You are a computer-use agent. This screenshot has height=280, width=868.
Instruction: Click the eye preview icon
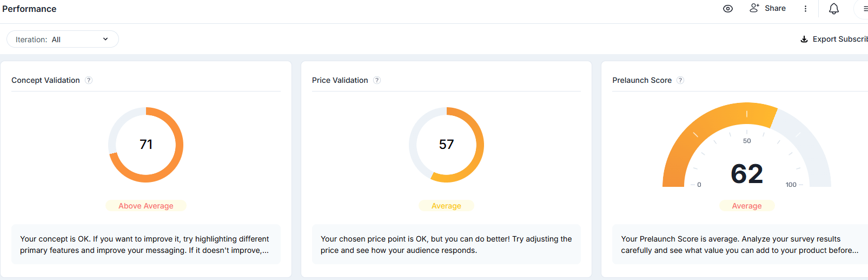pyautogui.click(x=728, y=9)
